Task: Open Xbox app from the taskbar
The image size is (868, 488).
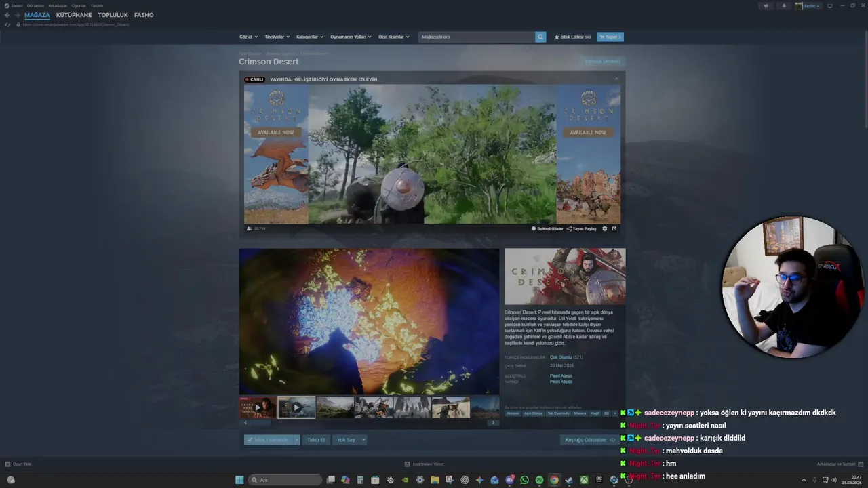Action: tap(584, 480)
